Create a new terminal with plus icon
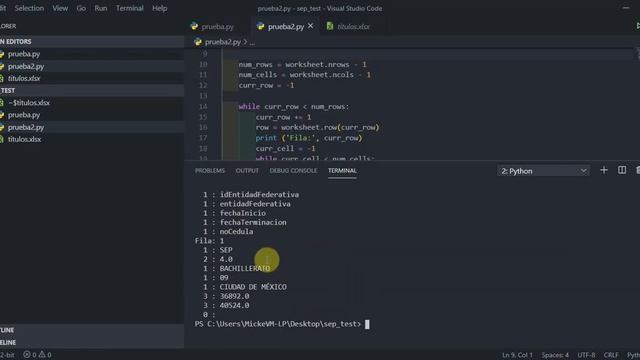 [604, 170]
